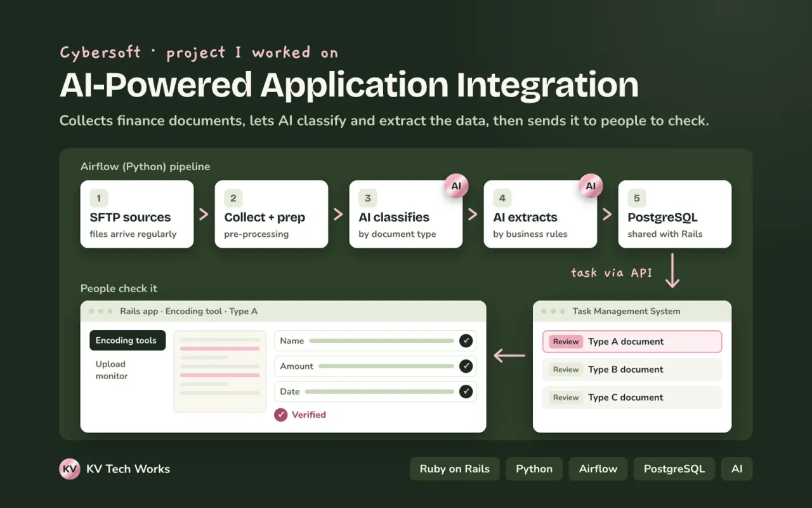Screen dimensions: 812x508
Task: Select the Collect + prep step card
Action: coord(272,214)
